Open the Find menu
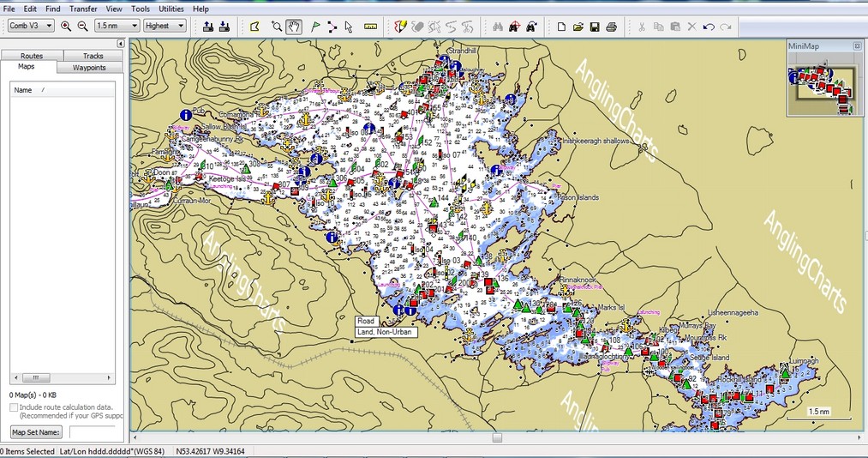This screenshot has height=458, width=868. (53, 9)
